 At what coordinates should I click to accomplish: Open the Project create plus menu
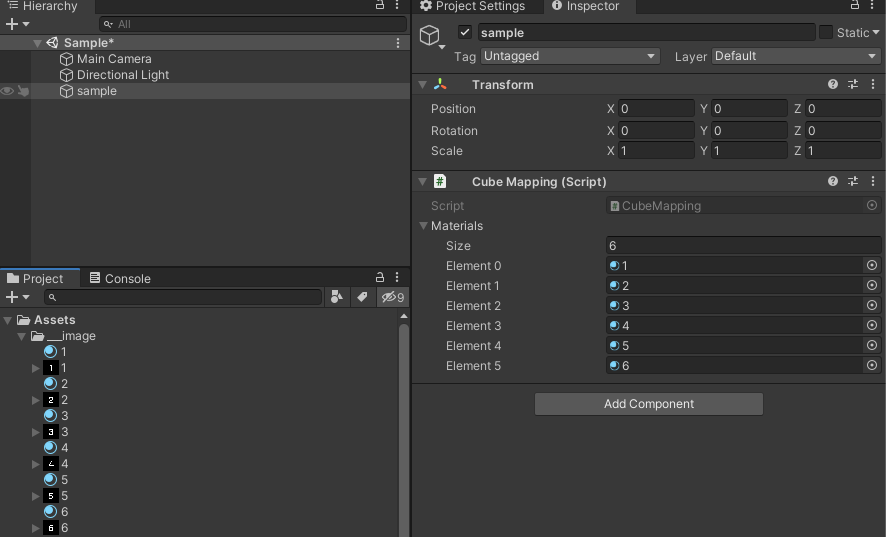(x=17, y=297)
